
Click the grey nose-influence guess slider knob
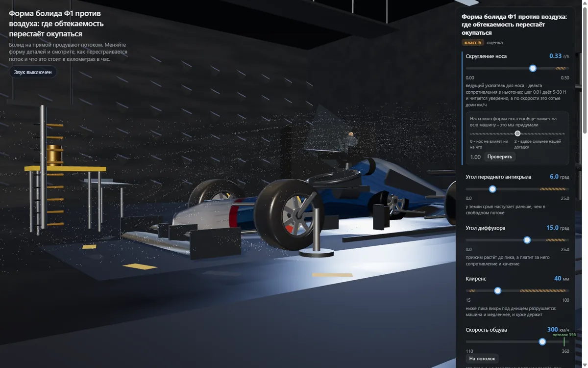pos(517,133)
